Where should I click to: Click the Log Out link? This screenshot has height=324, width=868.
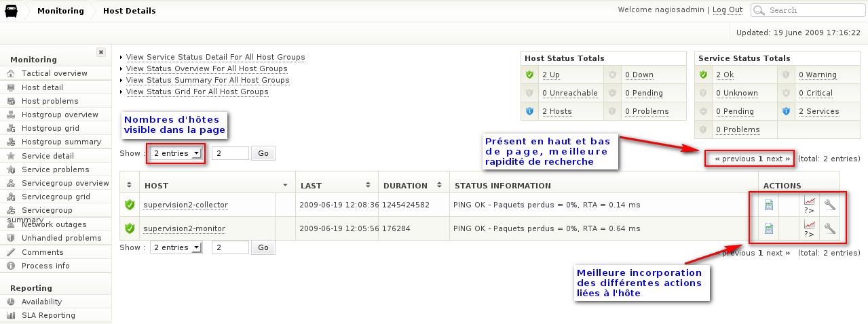(x=728, y=10)
